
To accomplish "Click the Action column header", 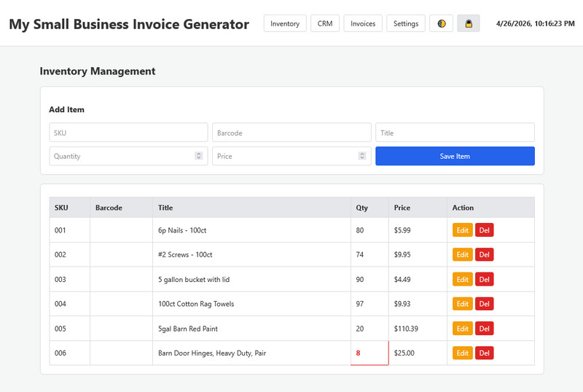I will coord(490,208).
